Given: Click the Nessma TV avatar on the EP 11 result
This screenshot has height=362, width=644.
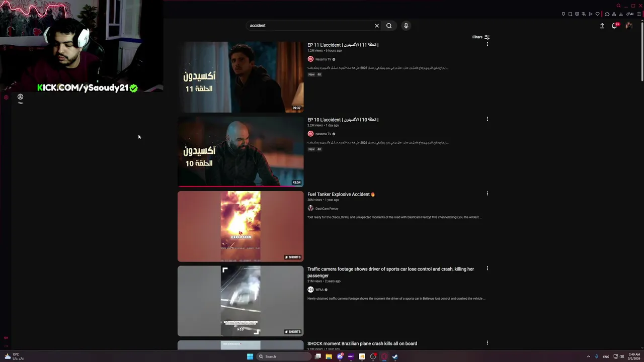Looking at the screenshot, I should coord(310,59).
